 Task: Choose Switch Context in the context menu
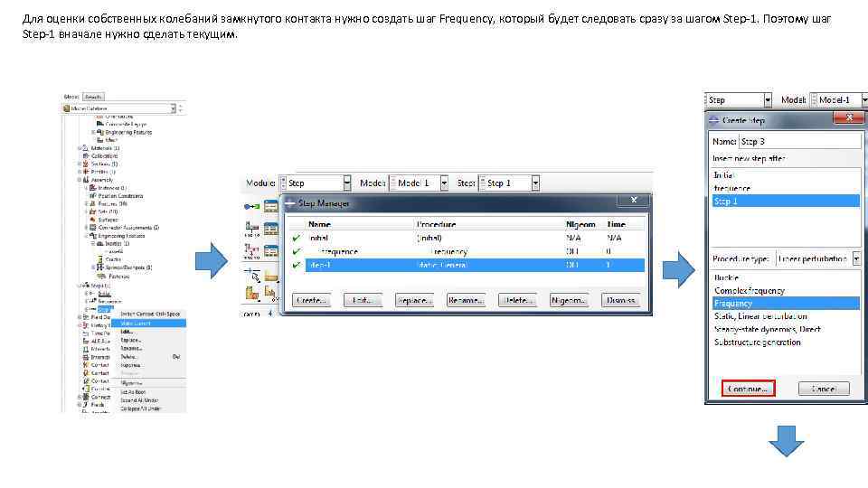[148, 314]
